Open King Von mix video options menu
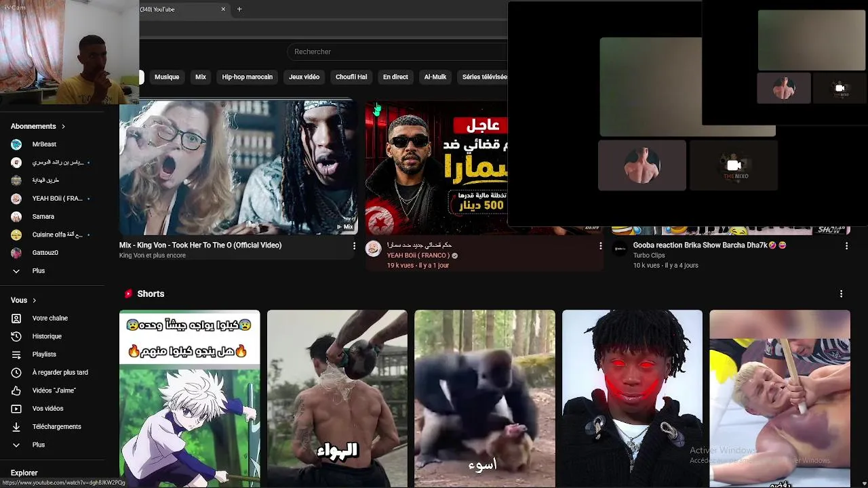This screenshot has width=868, height=488. click(x=354, y=246)
